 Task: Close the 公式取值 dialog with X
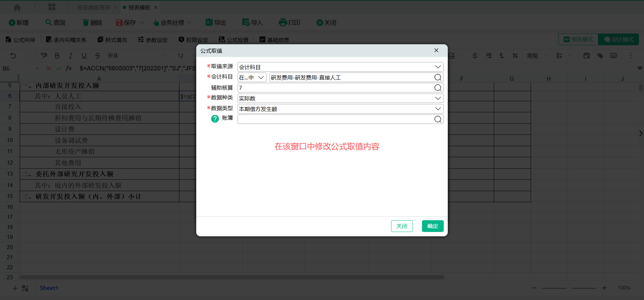point(436,50)
